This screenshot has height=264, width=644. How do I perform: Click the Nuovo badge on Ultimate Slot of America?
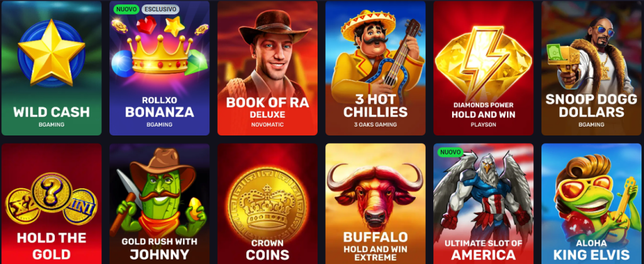tap(450, 152)
